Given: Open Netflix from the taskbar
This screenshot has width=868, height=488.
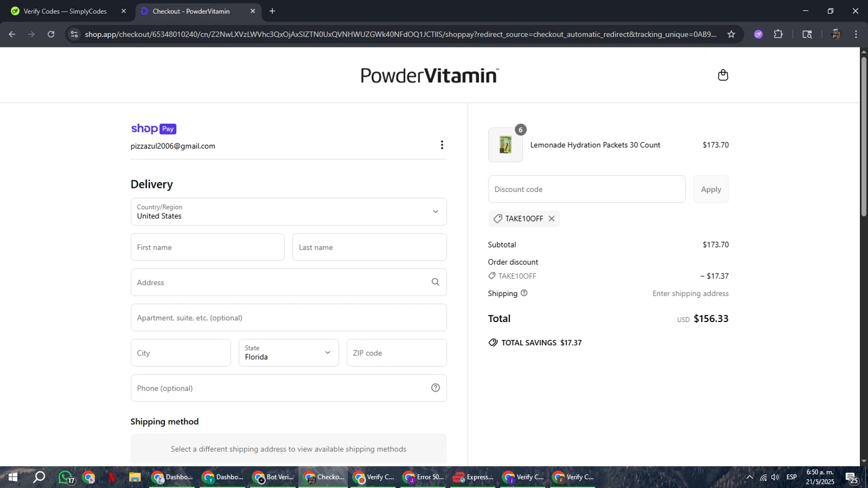Looking at the screenshot, I should [112, 478].
